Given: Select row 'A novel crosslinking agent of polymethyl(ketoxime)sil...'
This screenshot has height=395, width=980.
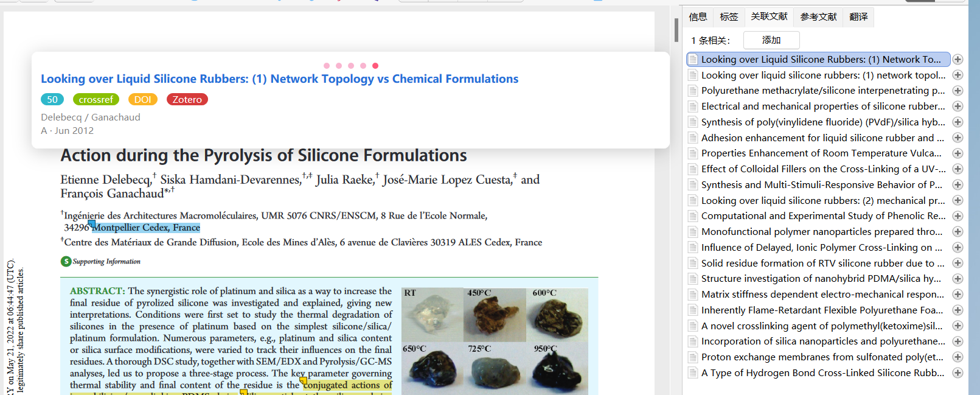Looking at the screenshot, I should (x=818, y=326).
